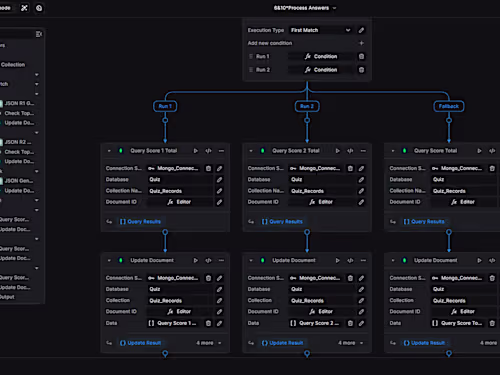Viewport: 500px width, 375px height.
Task: Click the Mongo_Connec... field in Query Score Total
Action: 458,168
